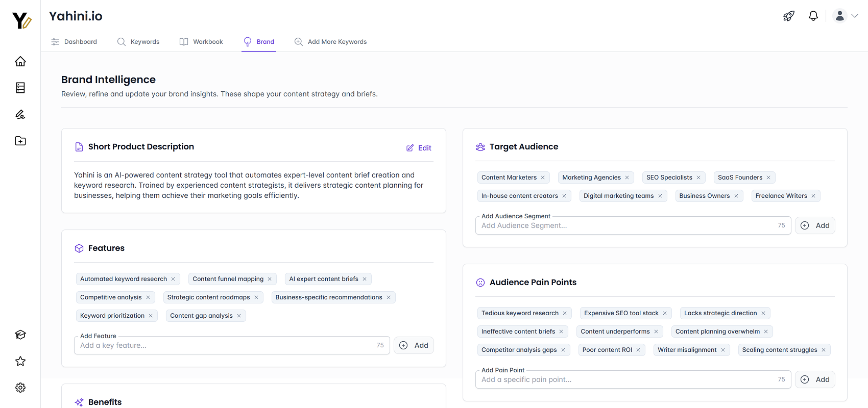Open the star favorites icon in sidebar
868x408 pixels.
click(20, 361)
